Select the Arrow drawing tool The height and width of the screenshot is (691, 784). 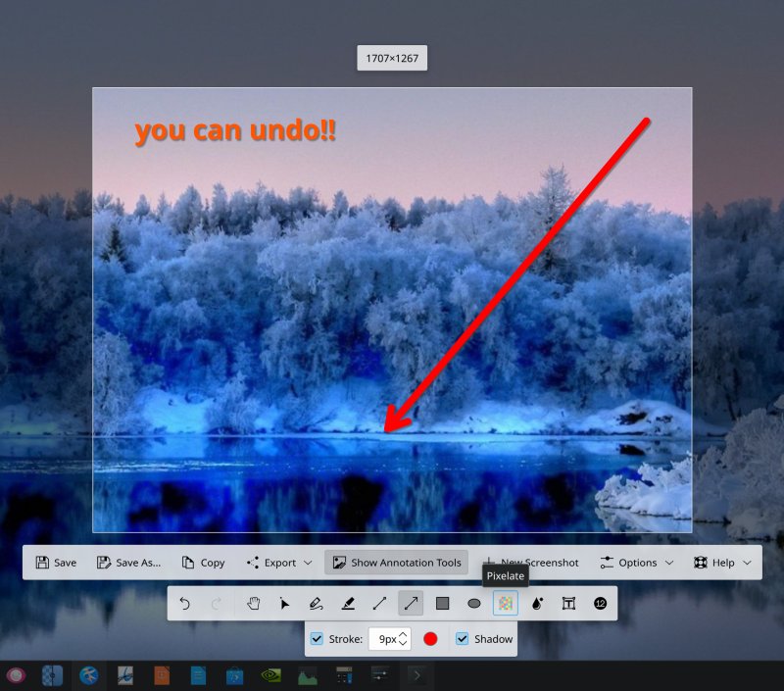click(x=411, y=604)
